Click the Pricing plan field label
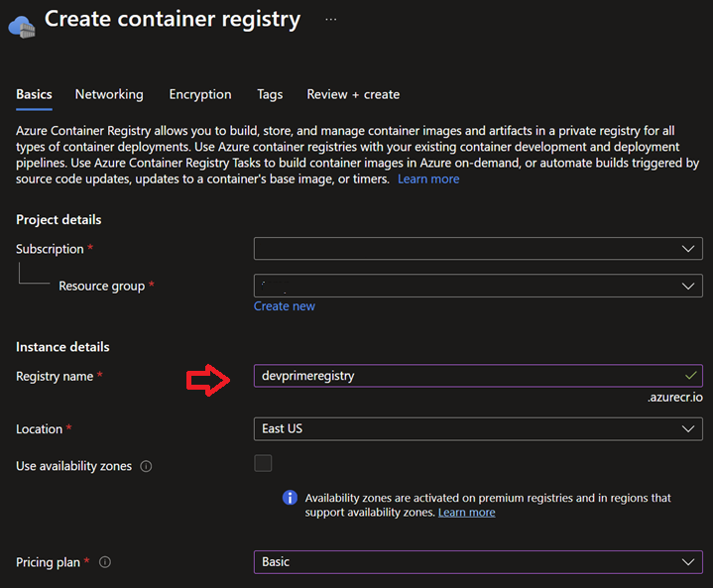 pos(49,562)
